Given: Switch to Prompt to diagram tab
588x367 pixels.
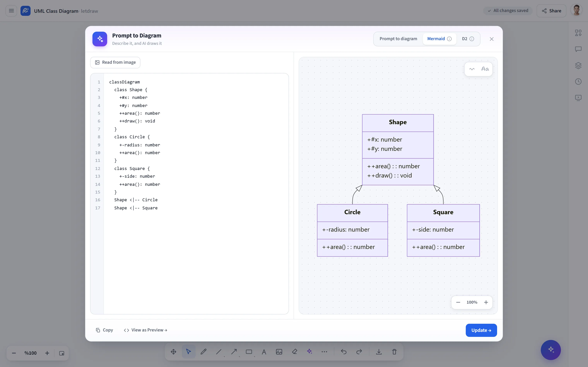Looking at the screenshot, I should point(398,39).
